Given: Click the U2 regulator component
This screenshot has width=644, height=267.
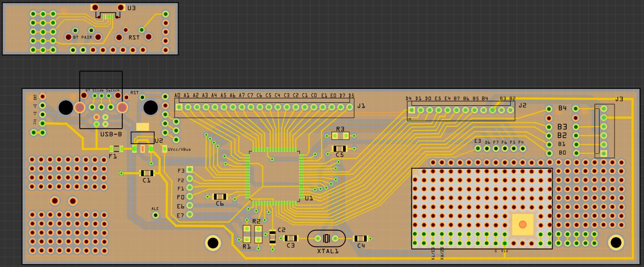Looking at the screenshot, I should 143,148.
